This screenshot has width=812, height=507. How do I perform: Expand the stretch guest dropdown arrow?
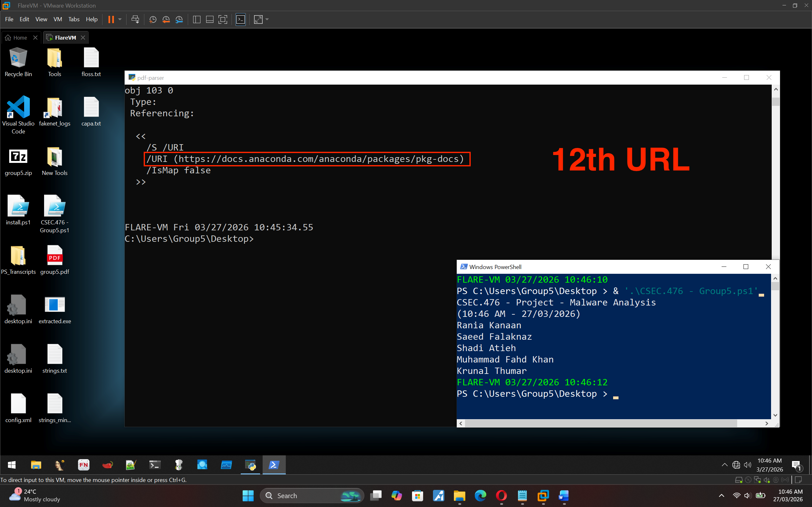(267, 19)
